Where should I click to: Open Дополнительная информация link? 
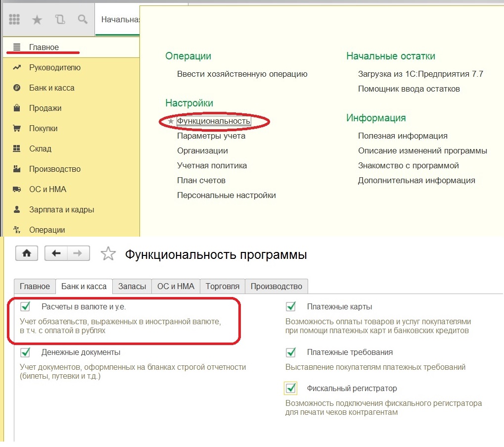[x=416, y=180]
